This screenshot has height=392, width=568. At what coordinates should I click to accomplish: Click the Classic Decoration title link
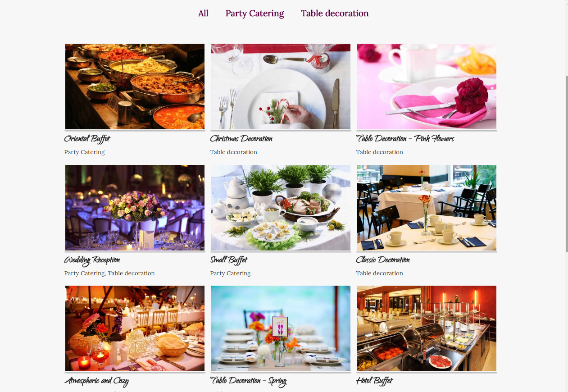[383, 260]
